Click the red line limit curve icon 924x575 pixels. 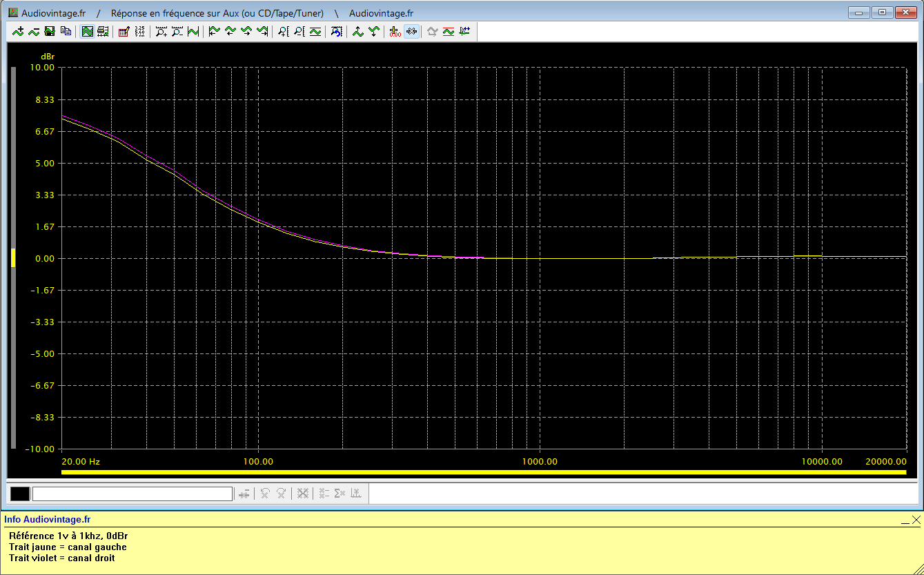point(449,31)
